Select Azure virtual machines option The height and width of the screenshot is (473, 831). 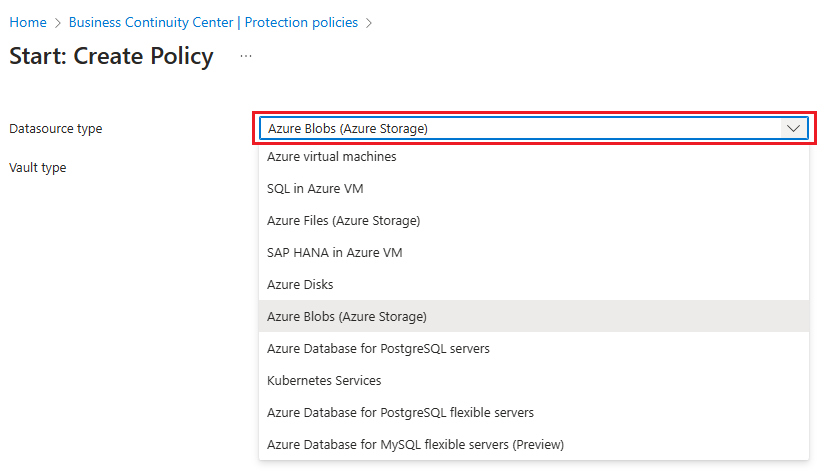click(332, 157)
